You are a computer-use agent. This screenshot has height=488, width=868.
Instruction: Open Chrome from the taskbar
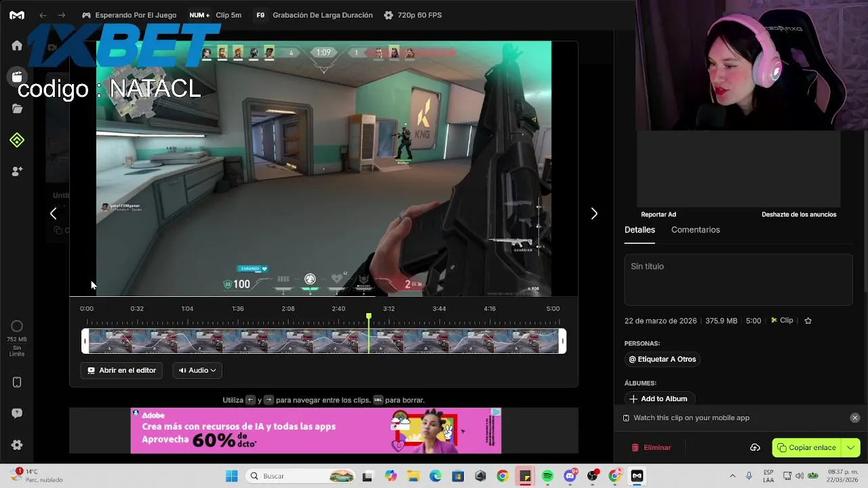pyautogui.click(x=502, y=476)
